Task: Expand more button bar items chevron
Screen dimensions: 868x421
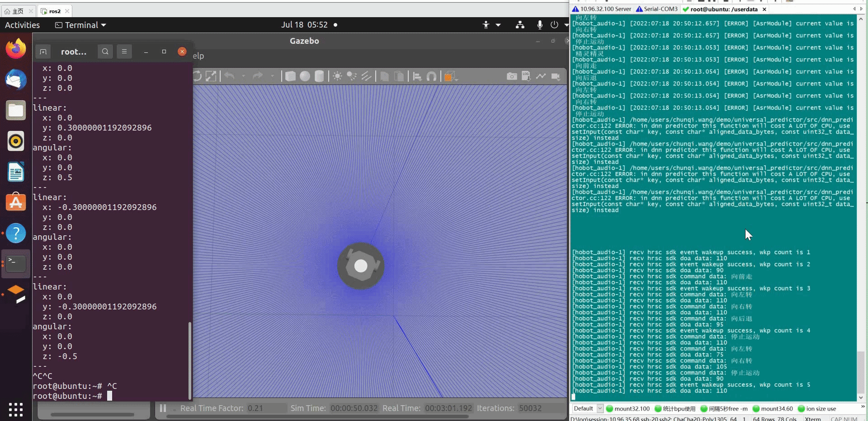Action: pyautogui.click(x=862, y=407)
